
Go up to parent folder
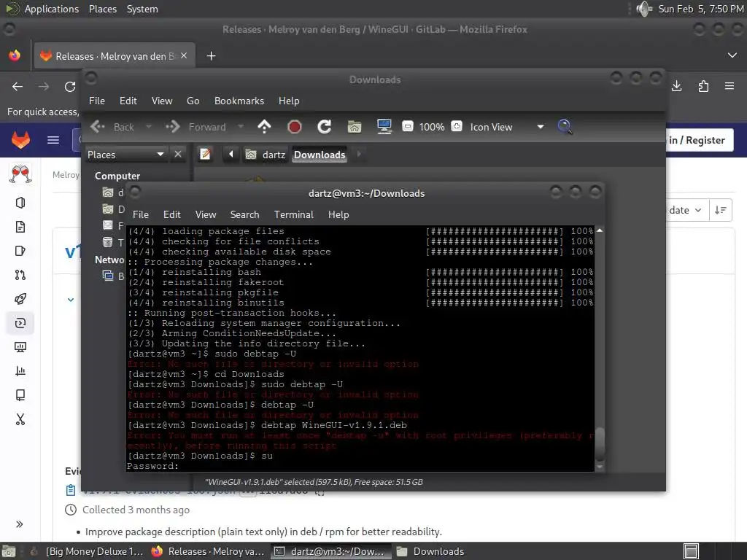(x=264, y=127)
